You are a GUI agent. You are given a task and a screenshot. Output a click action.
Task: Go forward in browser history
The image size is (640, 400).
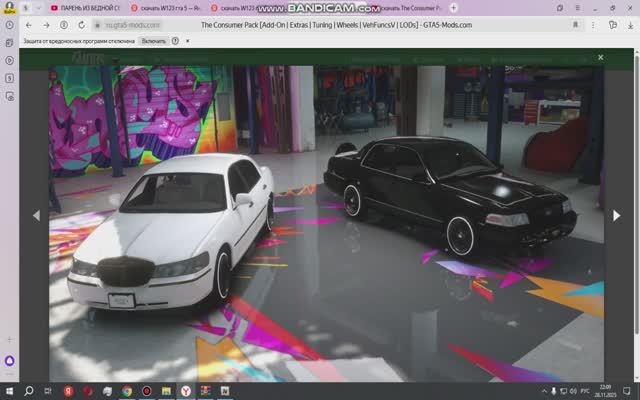pyautogui.click(x=47, y=25)
